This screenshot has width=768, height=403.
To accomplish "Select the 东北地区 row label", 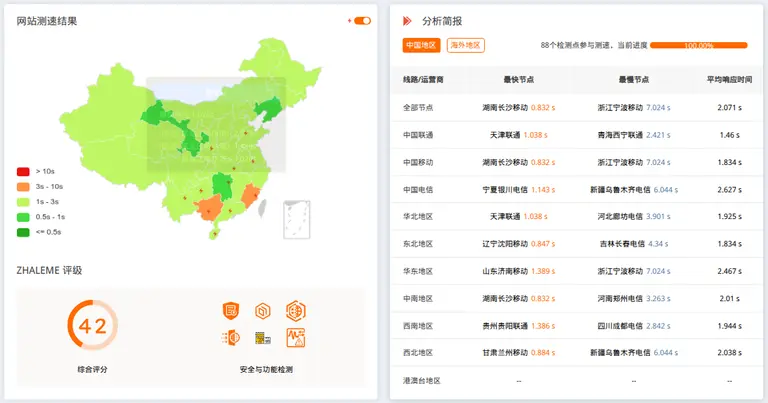I will (x=418, y=243).
